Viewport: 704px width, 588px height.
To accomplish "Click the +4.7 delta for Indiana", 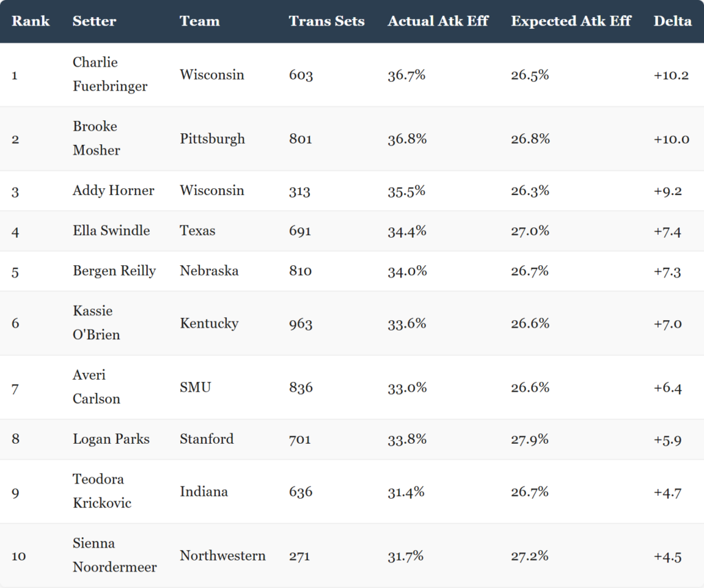I will pyautogui.click(x=668, y=492).
